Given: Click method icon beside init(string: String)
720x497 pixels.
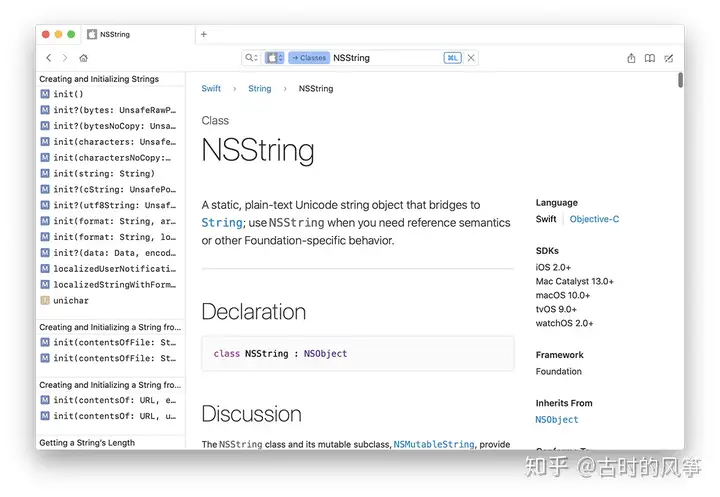Looking at the screenshot, I should pyautogui.click(x=45, y=174).
